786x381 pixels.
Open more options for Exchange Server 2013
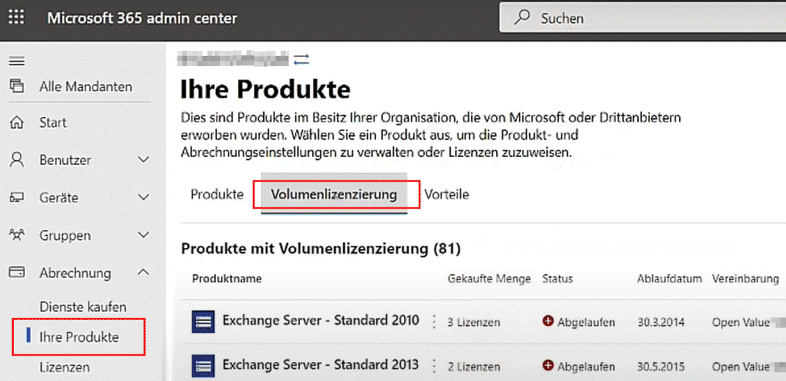coord(434,366)
